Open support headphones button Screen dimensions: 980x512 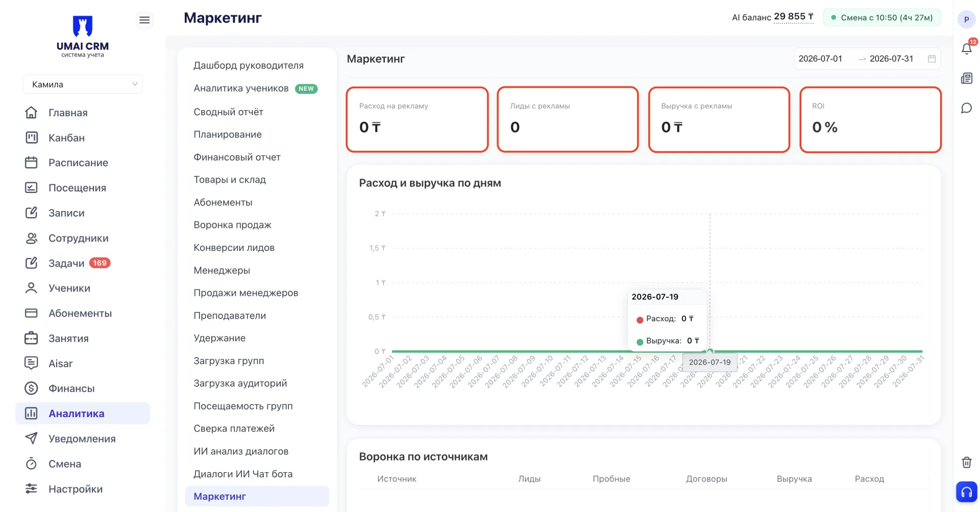[x=967, y=492]
